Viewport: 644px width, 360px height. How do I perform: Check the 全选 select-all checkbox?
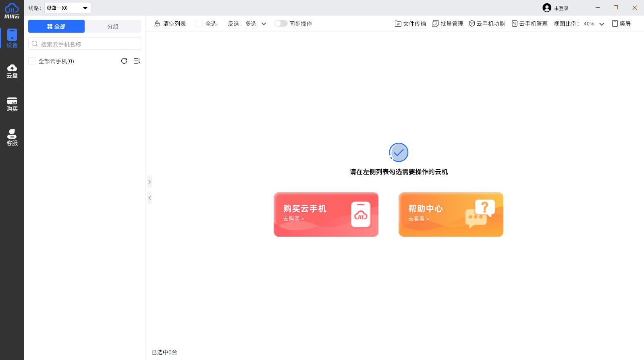pos(199,24)
